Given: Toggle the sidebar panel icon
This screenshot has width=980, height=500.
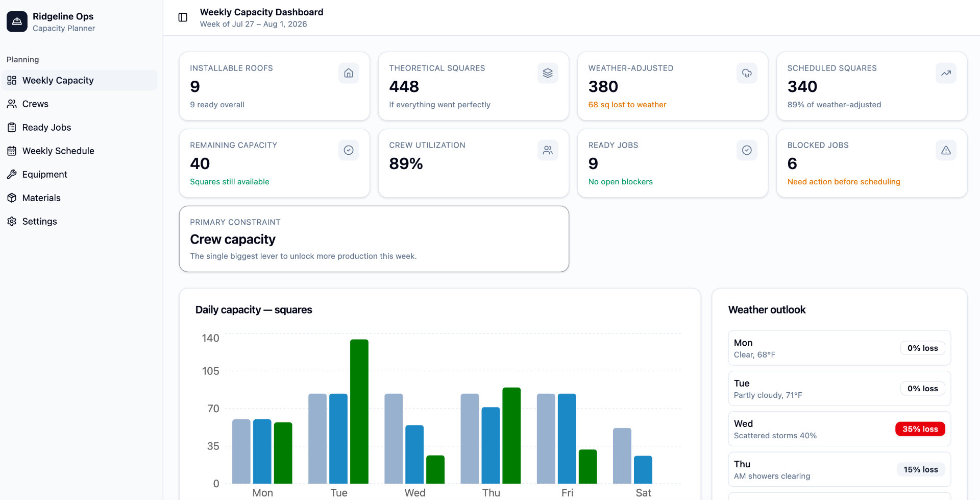Looking at the screenshot, I should (183, 17).
